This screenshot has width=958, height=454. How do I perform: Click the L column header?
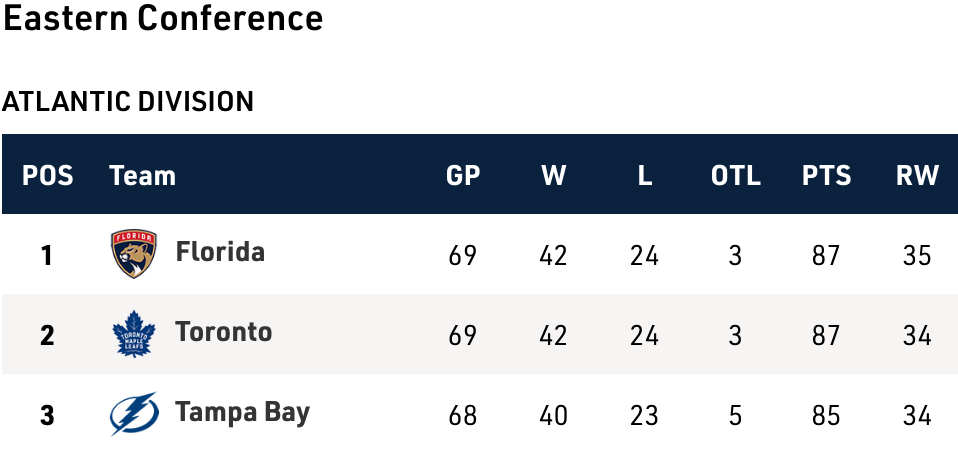click(x=645, y=176)
